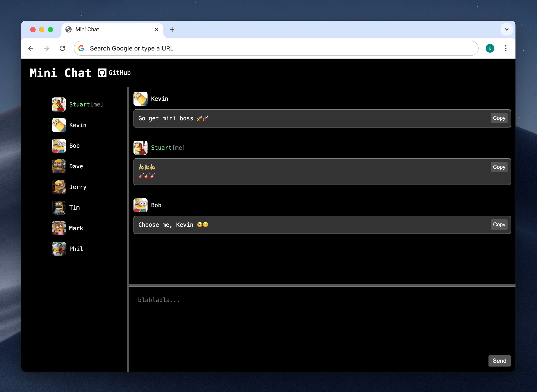The image size is (537, 392).
Task: Expand the tab search dropdown
Action: click(507, 29)
